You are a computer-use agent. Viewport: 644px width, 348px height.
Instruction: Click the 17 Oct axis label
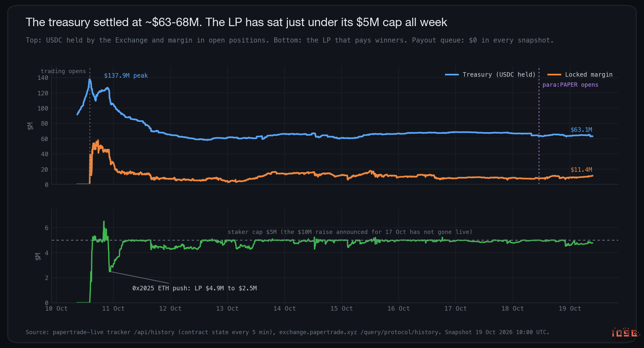coord(456,308)
